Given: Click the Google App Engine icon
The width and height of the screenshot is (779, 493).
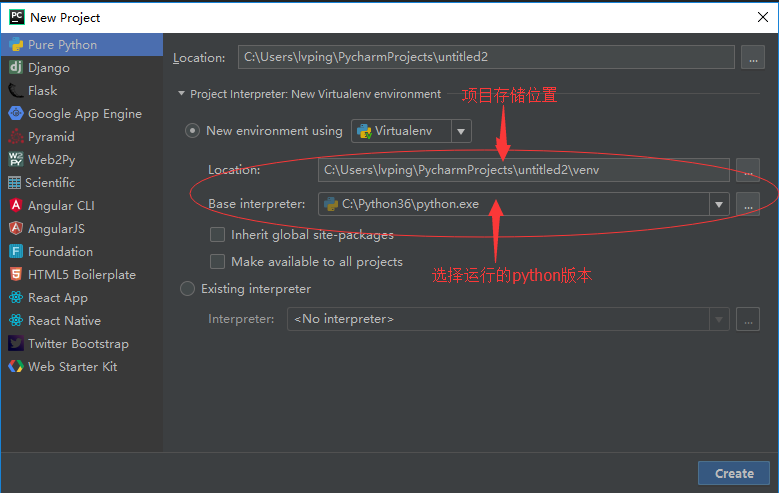Looking at the screenshot, I should 16,113.
